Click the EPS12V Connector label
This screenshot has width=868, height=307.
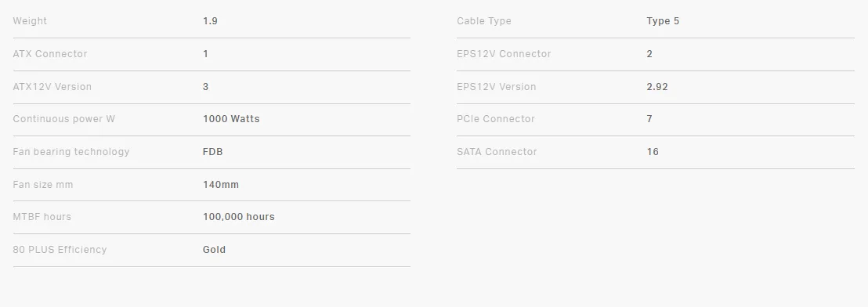[x=504, y=54]
